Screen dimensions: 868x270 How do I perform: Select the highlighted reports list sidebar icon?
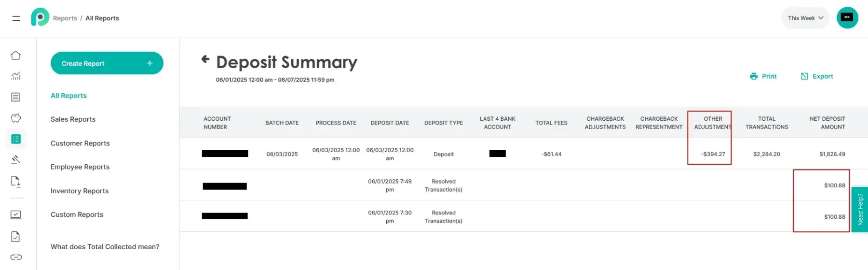point(15,139)
